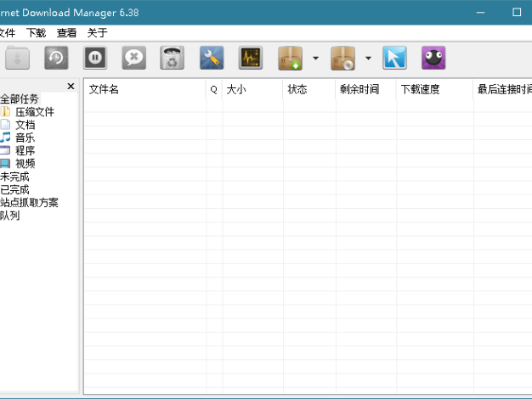Open the 文件 menu
Screen dimensions: 532x399
coord(8,33)
